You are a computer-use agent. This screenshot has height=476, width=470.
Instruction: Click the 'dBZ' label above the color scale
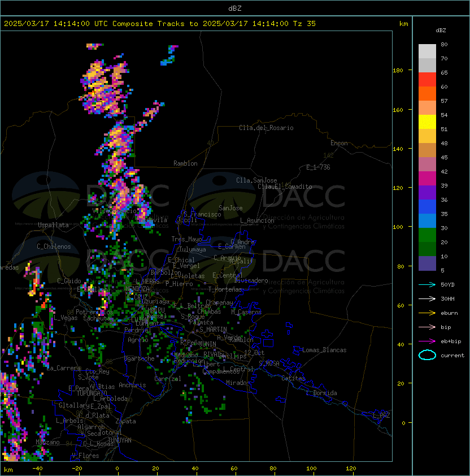pos(441,31)
